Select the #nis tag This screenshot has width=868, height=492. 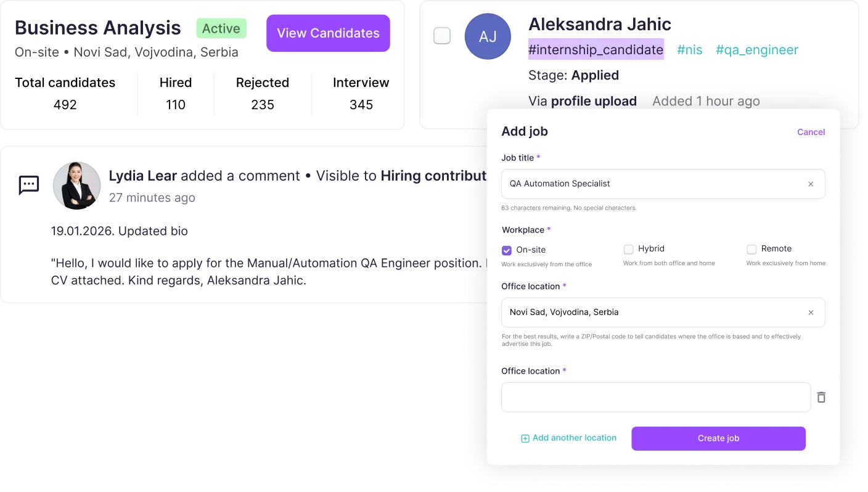point(689,50)
